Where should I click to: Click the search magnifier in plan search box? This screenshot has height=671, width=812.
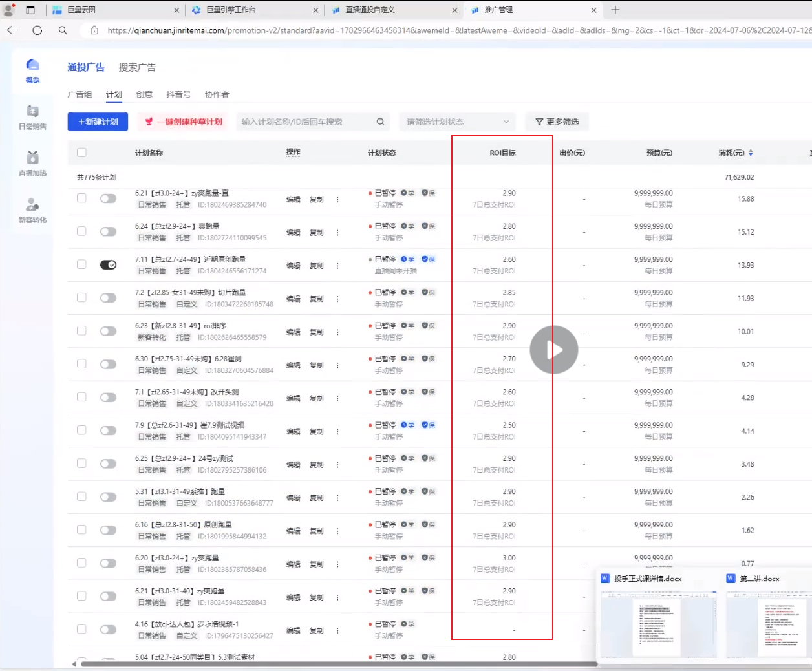pyautogui.click(x=380, y=122)
